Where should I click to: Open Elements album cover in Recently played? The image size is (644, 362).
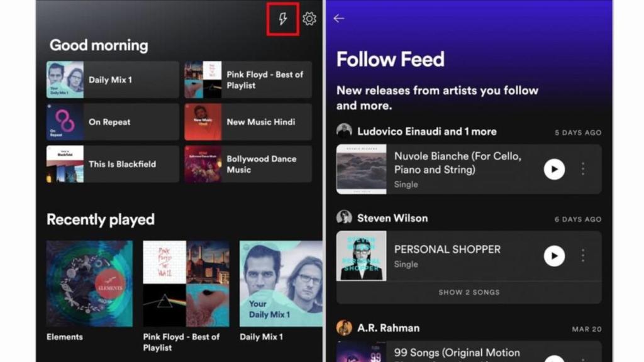[x=89, y=283]
